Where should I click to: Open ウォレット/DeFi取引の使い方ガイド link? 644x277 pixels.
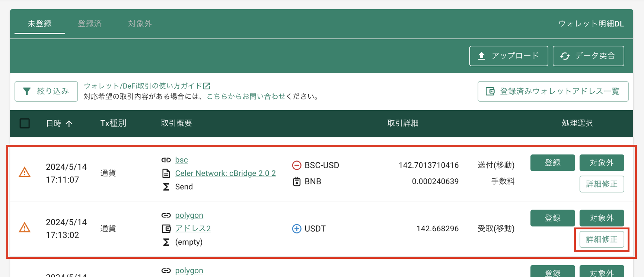(x=143, y=86)
